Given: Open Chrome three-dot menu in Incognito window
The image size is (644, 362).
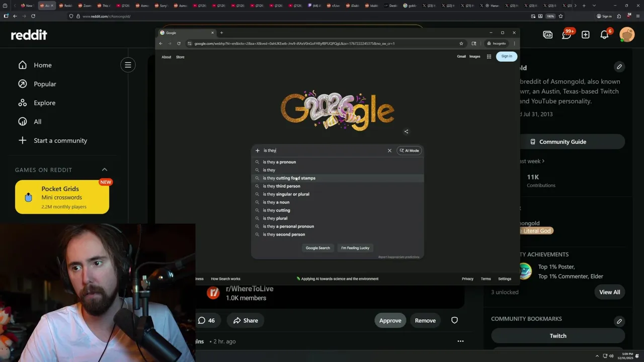Looking at the screenshot, I should point(514,43).
